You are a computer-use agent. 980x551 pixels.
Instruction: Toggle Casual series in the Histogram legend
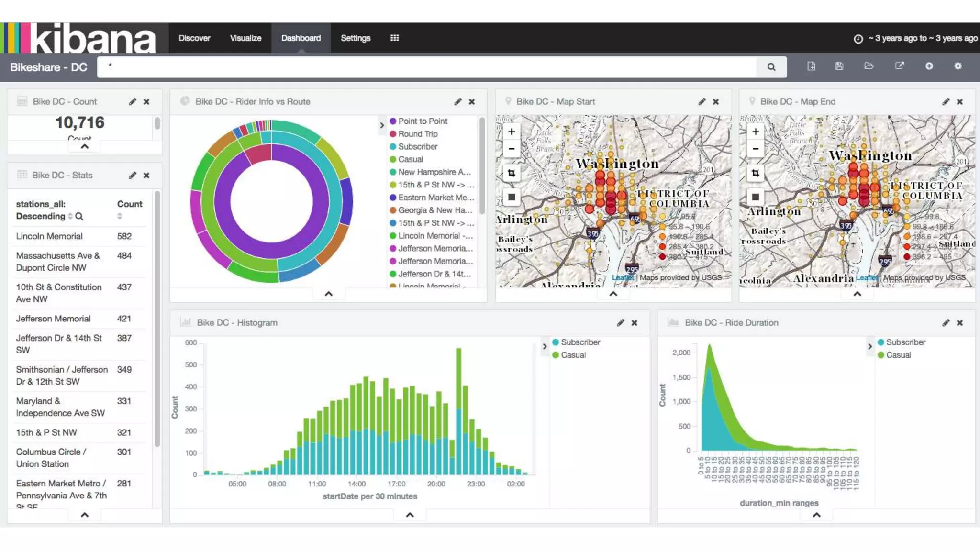point(573,355)
